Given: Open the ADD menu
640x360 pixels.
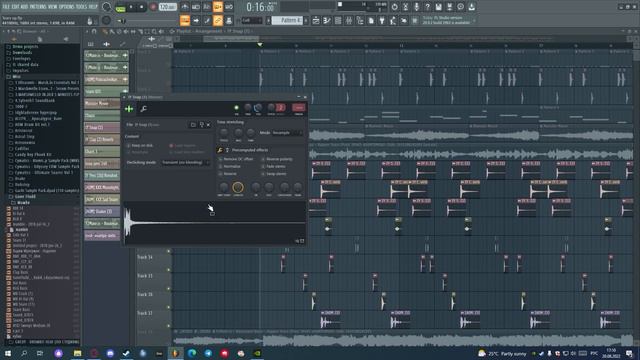Looking at the screenshot, I should (24, 7).
